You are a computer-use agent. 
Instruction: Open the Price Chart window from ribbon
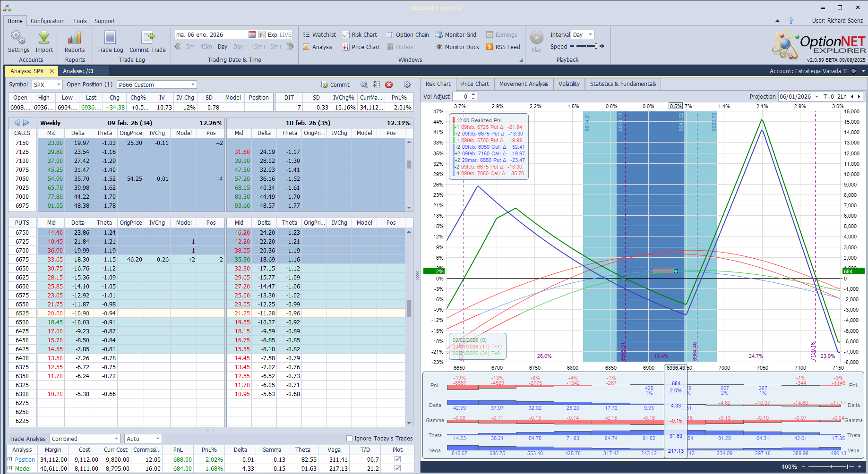point(361,47)
